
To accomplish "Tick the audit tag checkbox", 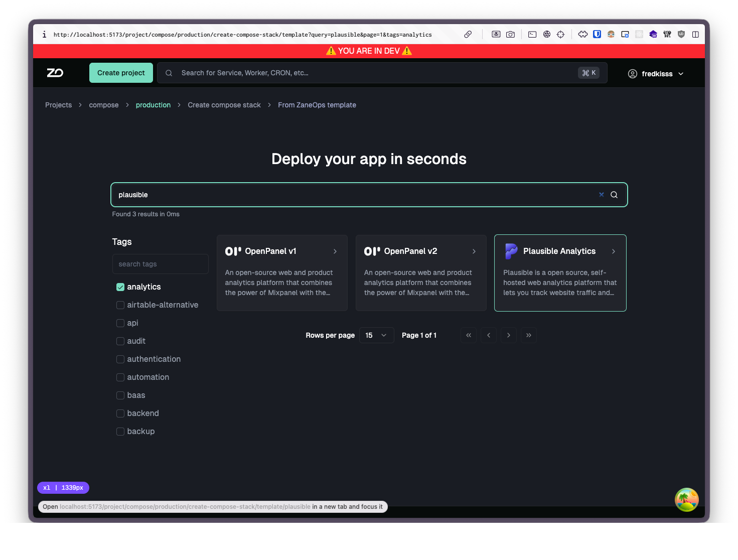I will pyautogui.click(x=120, y=341).
